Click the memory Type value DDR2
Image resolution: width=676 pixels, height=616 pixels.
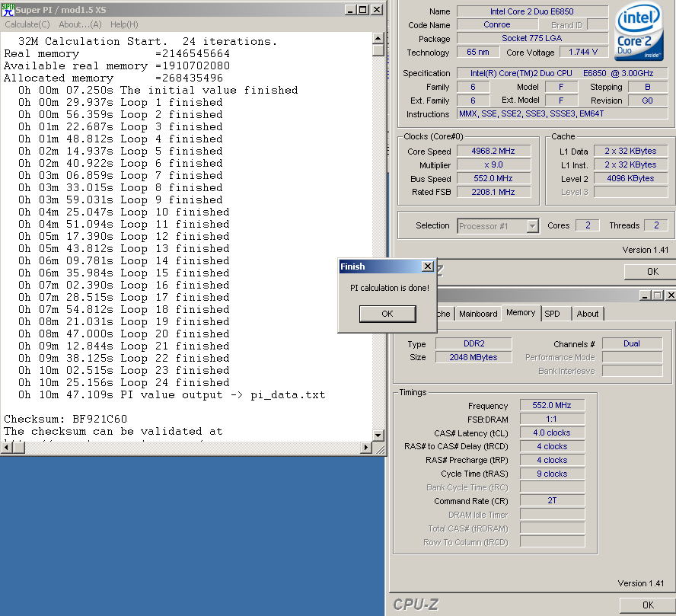[474, 343]
